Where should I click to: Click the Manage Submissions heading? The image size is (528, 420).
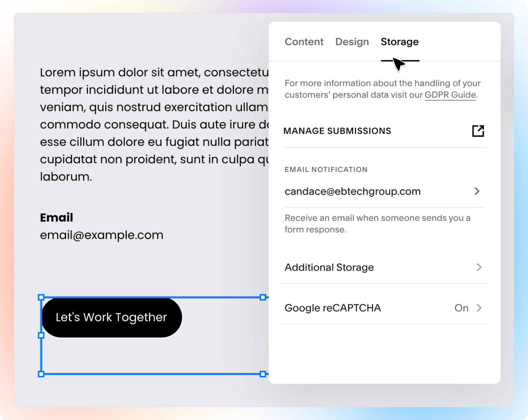coord(337,131)
